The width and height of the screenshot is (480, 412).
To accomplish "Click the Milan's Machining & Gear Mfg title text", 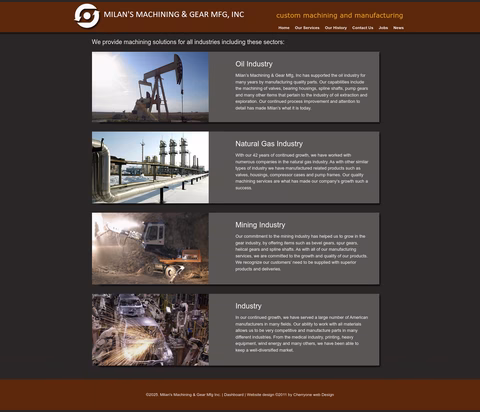I will coord(174,14).
